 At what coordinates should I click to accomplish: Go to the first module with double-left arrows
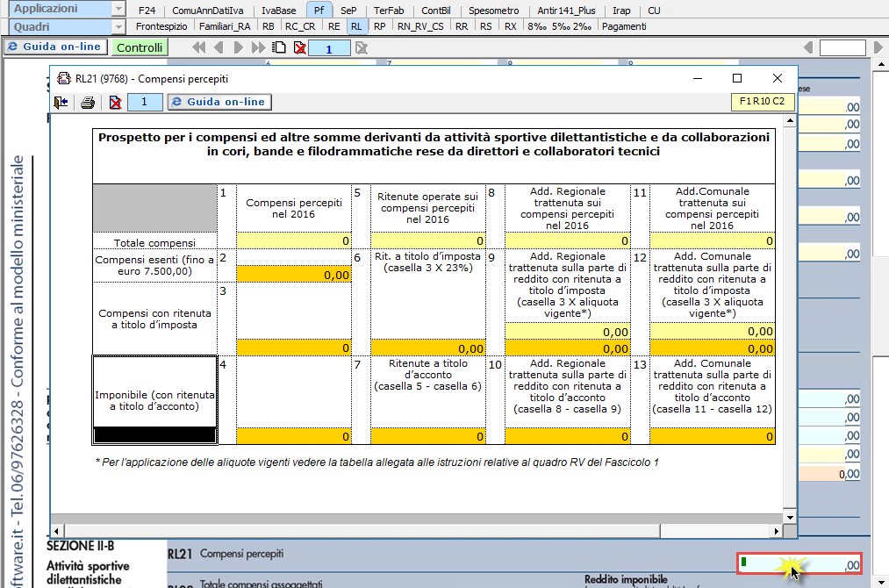pos(198,48)
